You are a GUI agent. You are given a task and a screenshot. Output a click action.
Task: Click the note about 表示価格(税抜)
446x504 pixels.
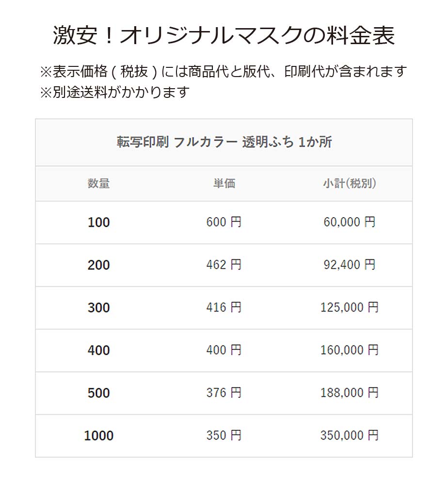pyautogui.click(x=223, y=72)
